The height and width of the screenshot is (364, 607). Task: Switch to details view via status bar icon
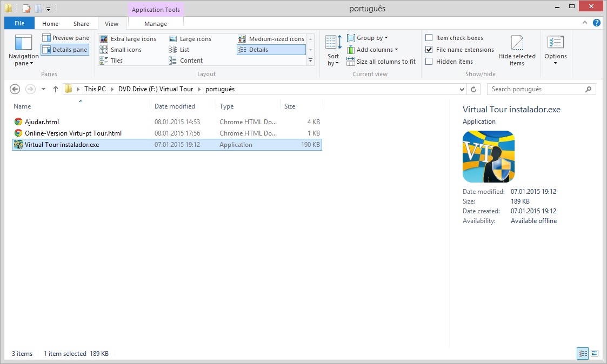(583, 353)
